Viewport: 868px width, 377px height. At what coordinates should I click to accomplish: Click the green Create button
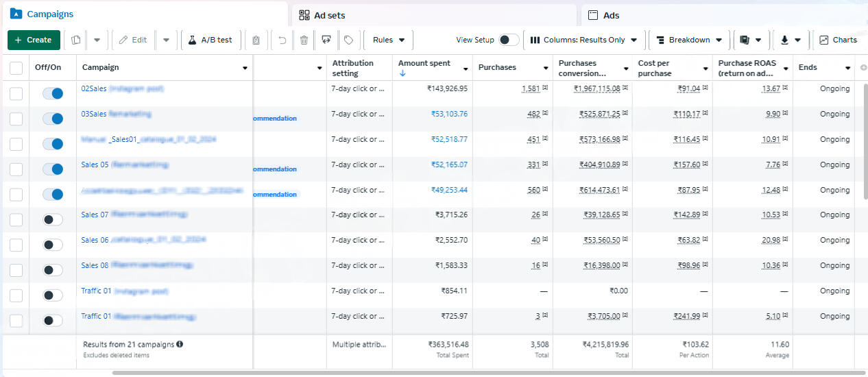34,40
